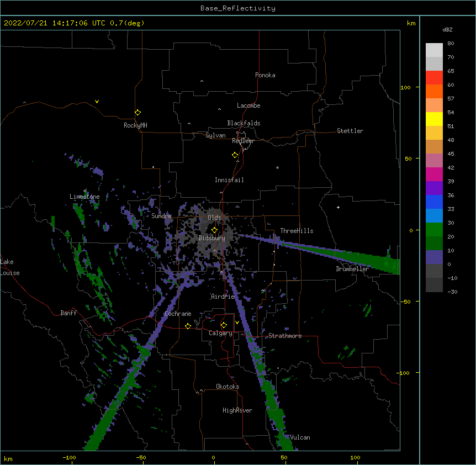
Task: Click the white asterisk above the Limestone label
Action: [x=85, y=191]
